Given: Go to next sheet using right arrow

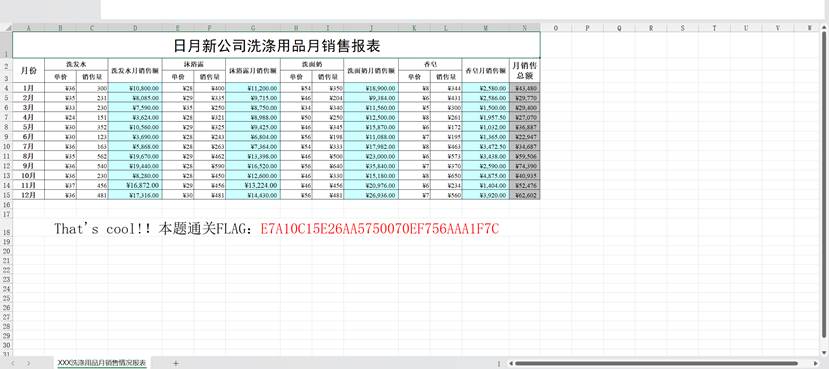Looking at the screenshot, I should (x=29, y=363).
